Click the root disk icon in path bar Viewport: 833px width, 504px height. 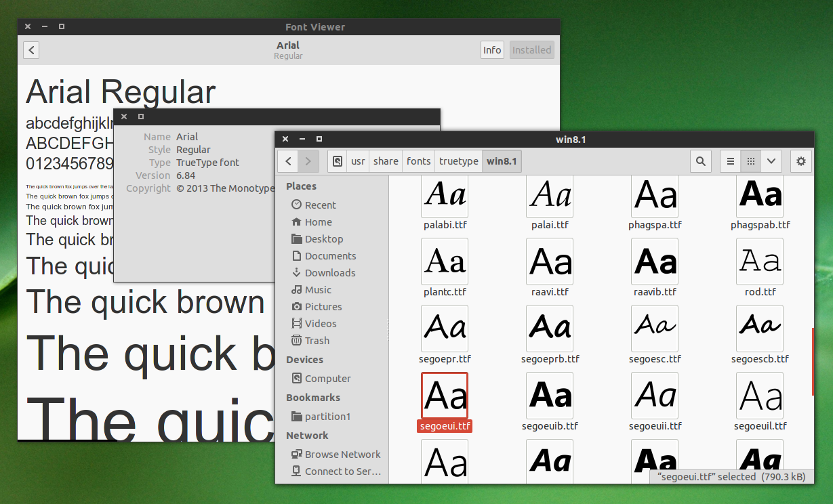tap(338, 161)
